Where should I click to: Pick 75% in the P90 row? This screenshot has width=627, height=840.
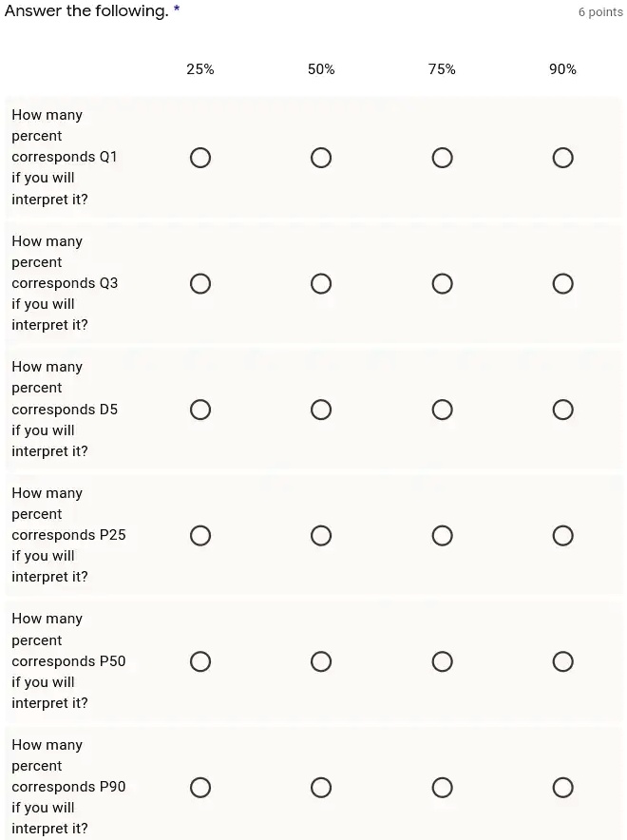443,787
